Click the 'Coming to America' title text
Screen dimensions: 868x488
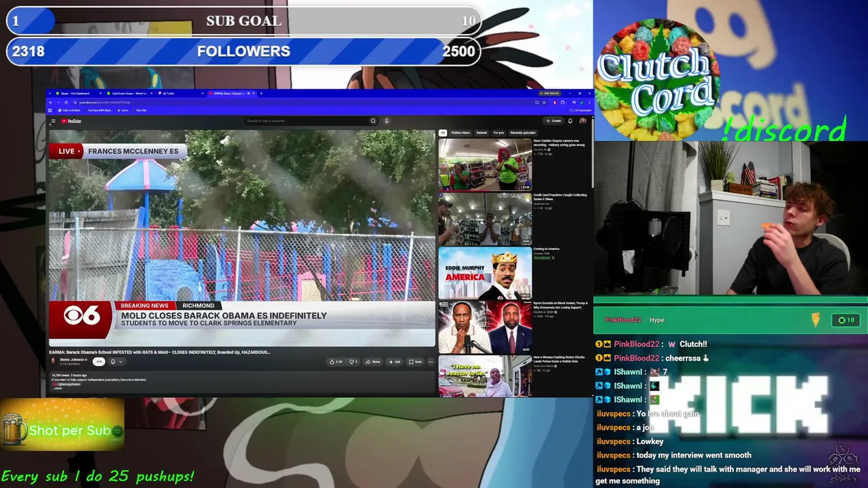[x=547, y=249]
